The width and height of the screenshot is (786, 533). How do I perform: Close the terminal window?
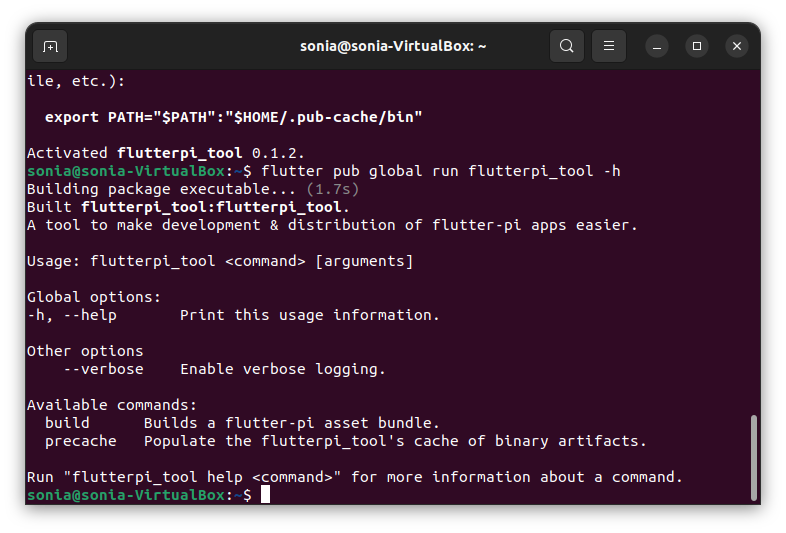pyautogui.click(x=737, y=46)
